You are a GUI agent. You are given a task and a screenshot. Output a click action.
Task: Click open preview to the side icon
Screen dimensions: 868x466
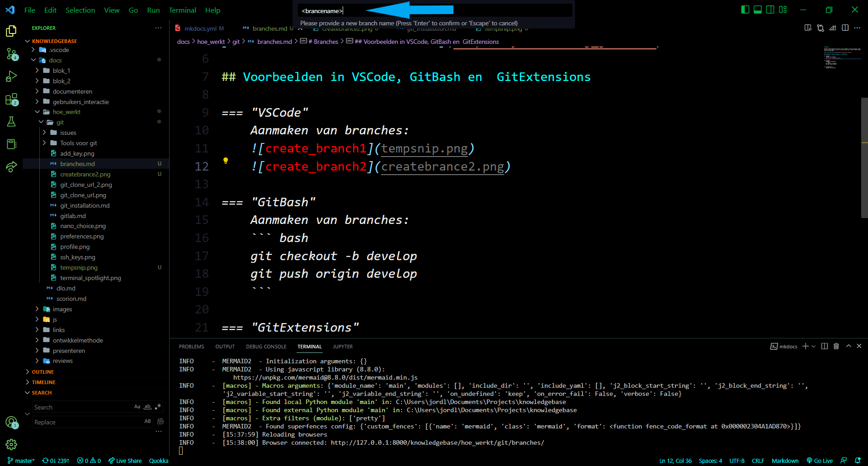[808, 28]
